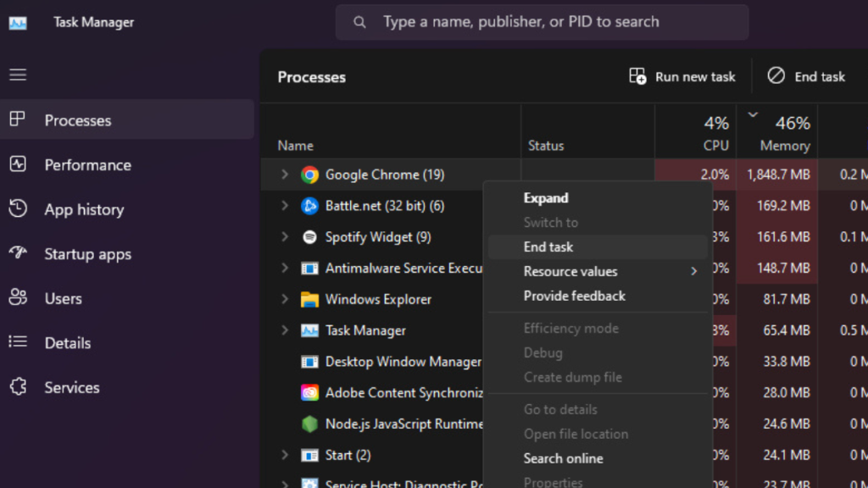Click the Task Manager app icon
The width and height of the screenshot is (868, 488).
[18, 23]
